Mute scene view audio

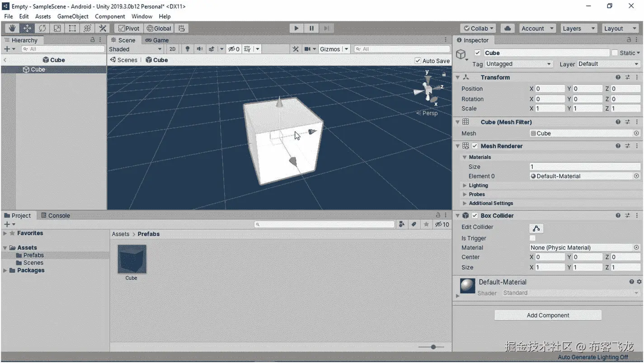pyautogui.click(x=199, y=49)
